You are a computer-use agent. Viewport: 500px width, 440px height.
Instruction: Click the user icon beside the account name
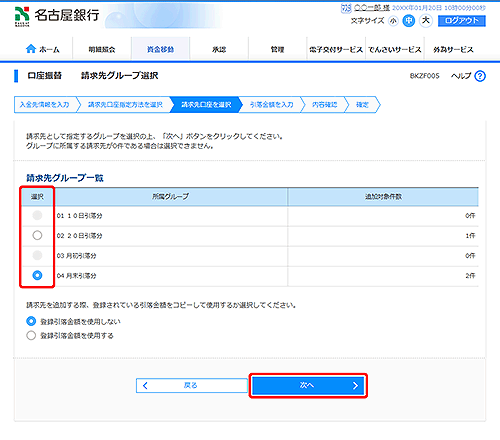[346, 8]
